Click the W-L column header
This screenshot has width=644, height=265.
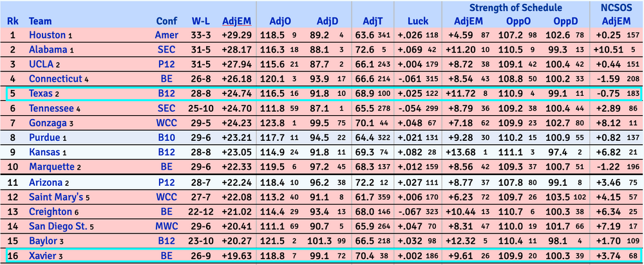[x=200, y=21]
